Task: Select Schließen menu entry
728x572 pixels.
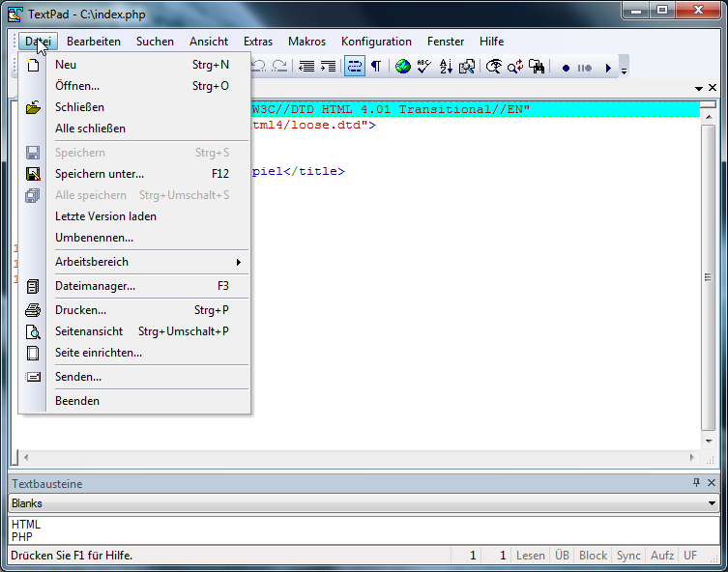Action: pos(134,107)
